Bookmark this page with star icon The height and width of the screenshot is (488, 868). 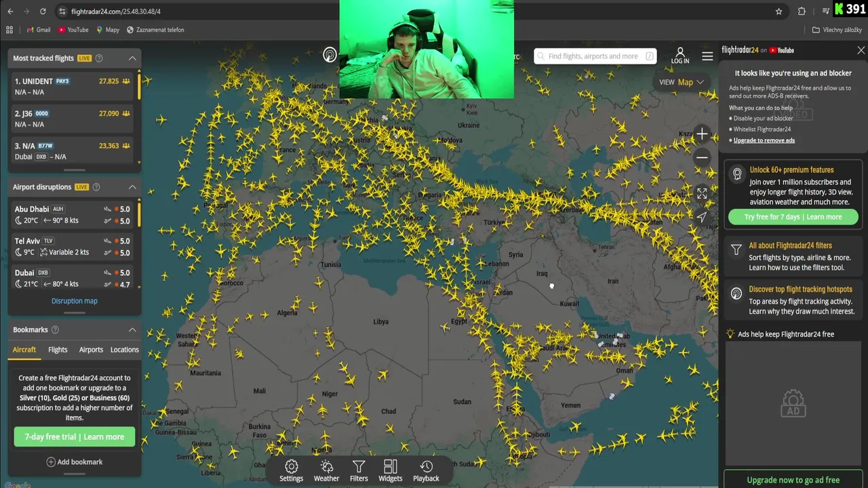(779, 12)
